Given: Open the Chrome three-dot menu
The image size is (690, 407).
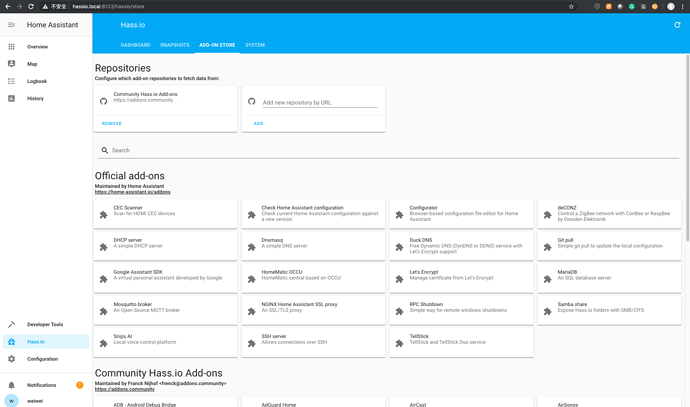Looking at the screenshot, I should tap(683, 6).
